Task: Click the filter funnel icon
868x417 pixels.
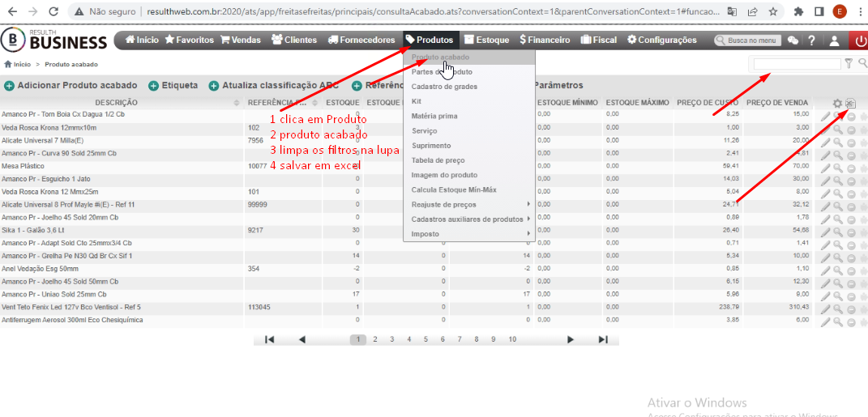Action: (849, 64)
